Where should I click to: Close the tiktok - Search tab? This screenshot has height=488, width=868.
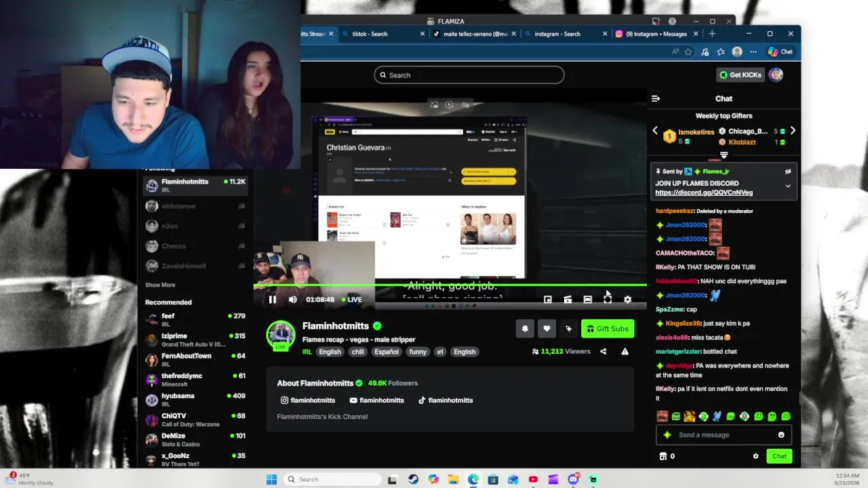(x=422, y=34)
